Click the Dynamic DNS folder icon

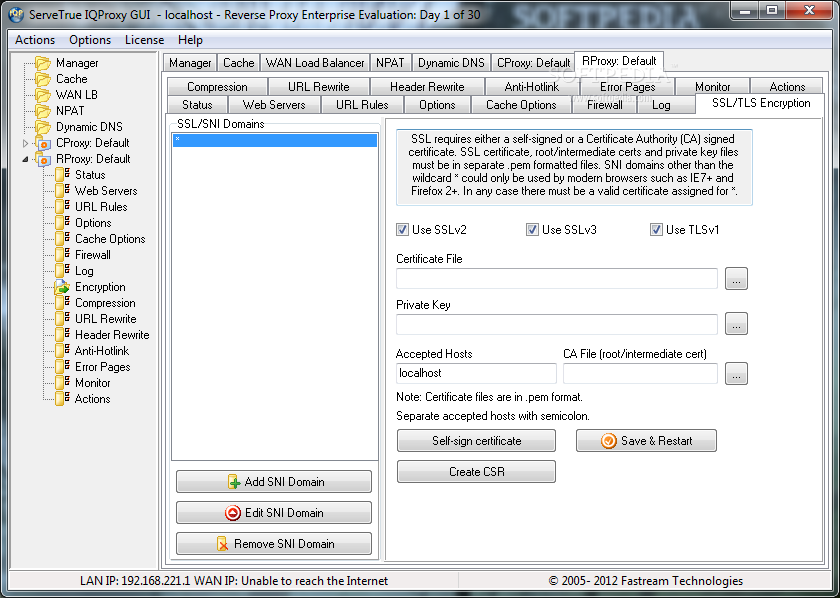43,127
